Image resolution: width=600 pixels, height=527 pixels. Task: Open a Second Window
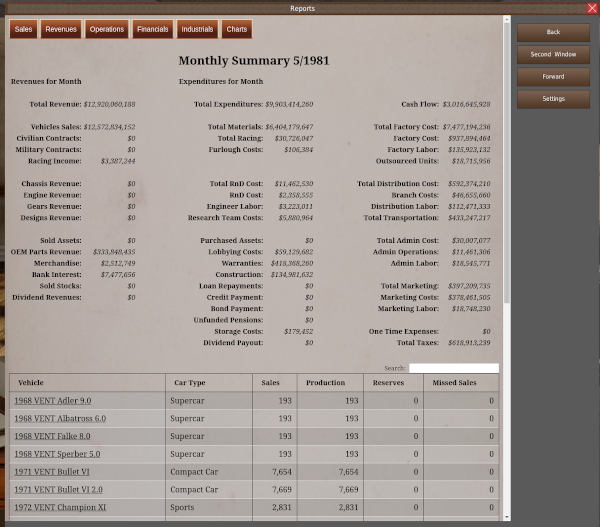pyautogui.click(x=553, y=54)
